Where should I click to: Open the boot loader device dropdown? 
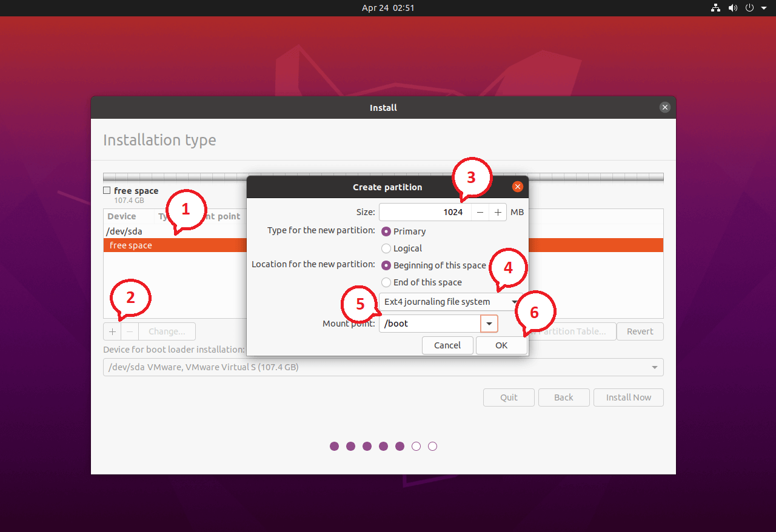[383, 367]
